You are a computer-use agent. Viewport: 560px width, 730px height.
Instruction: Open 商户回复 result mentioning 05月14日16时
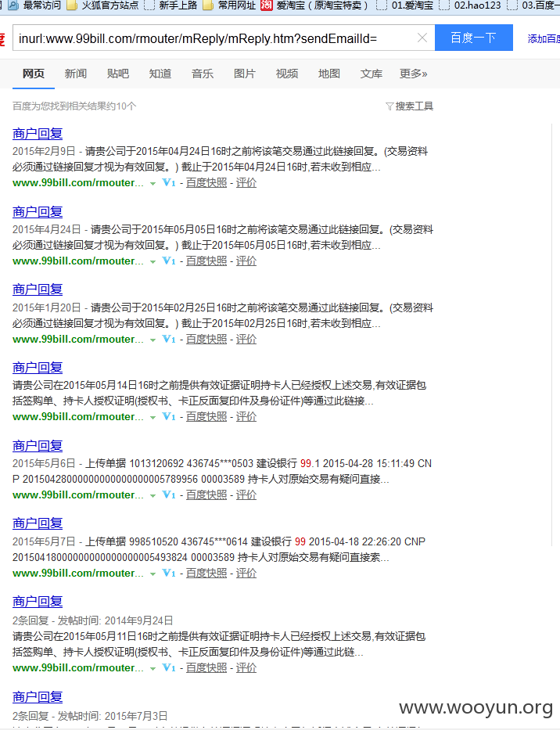38,368
